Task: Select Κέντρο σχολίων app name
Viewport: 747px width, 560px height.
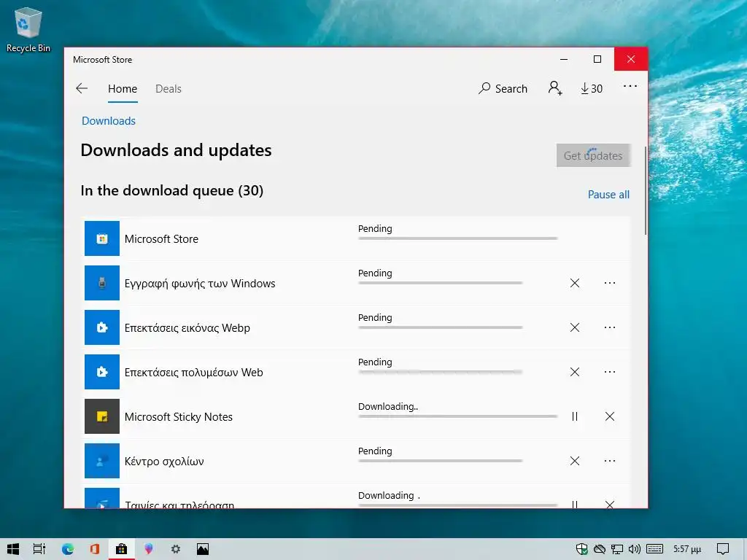Action: point(164,462)
